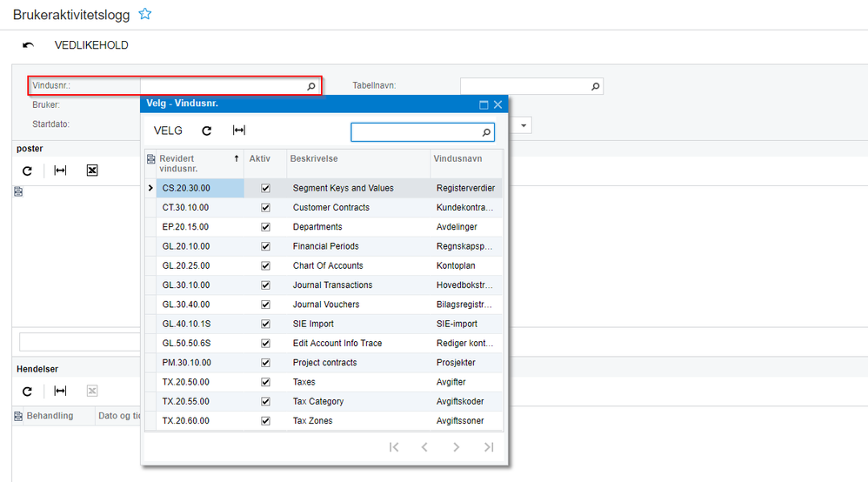Toggle Aktiv checkbox for Financial Periods
The width and height of the screenshot is (868, 482).
266,246
